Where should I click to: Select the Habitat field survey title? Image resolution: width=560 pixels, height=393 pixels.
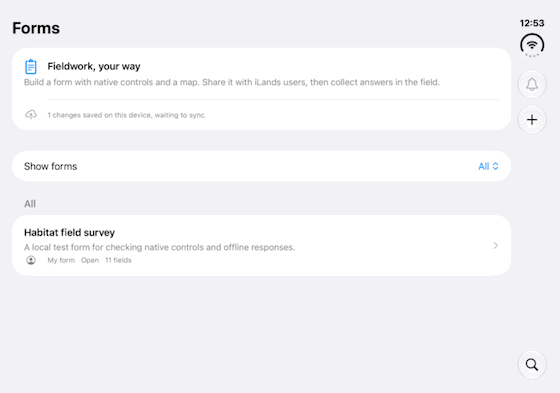tap(69, 233)
